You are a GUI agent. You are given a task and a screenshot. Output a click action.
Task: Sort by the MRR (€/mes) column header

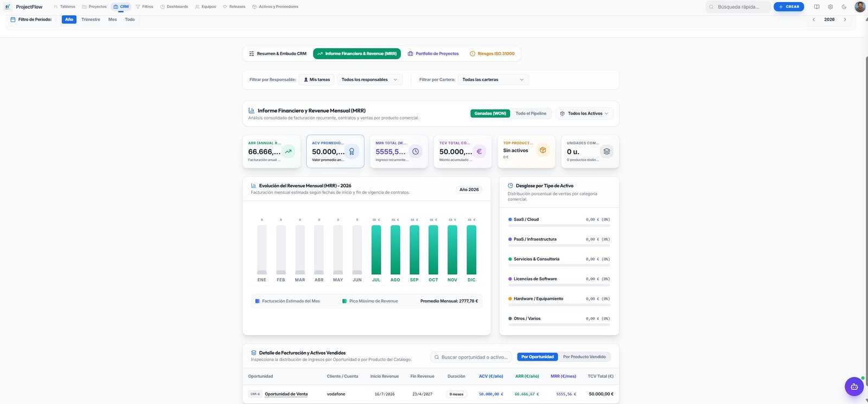click(563, 376)
